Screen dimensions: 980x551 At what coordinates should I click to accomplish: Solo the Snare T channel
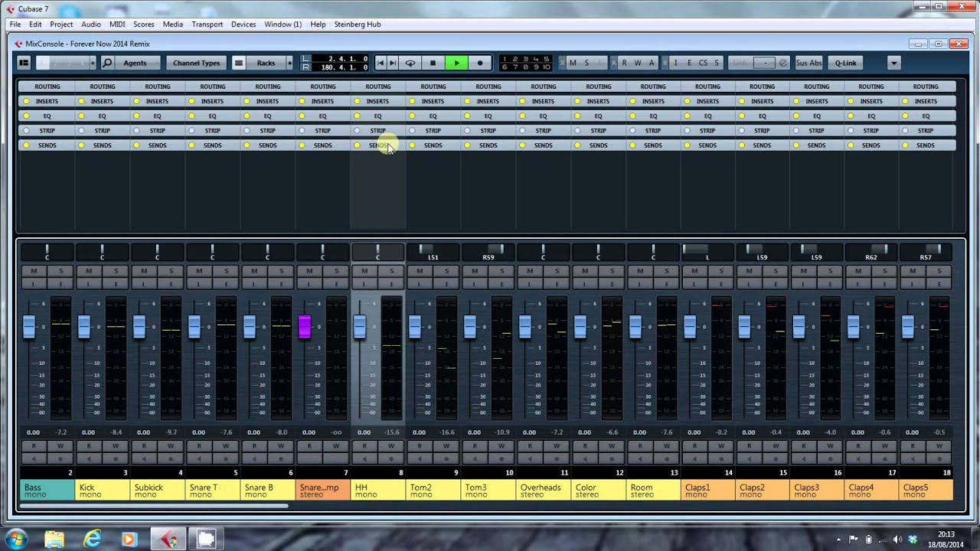pos(226,271)
